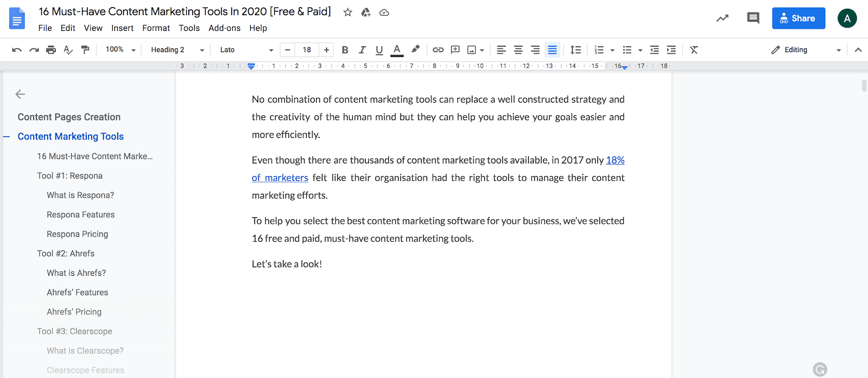
Task: Jump to Content Marketing Tools heading
Action: [x=71, y=137]
